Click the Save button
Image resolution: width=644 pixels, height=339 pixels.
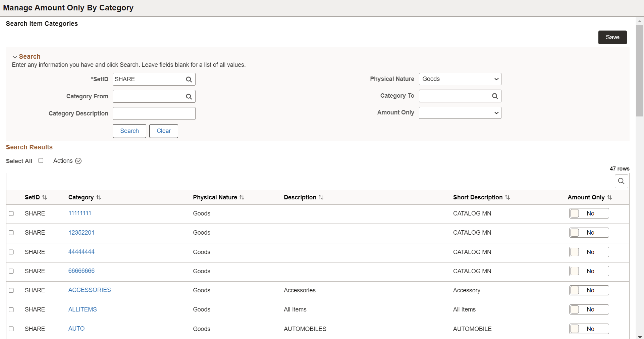tap(612, 37)
